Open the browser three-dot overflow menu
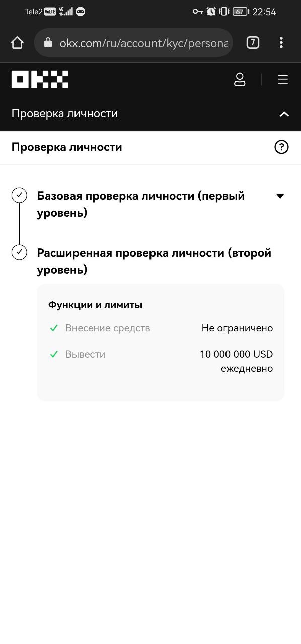This screenshot has width=301, height=644. [281, 43]
